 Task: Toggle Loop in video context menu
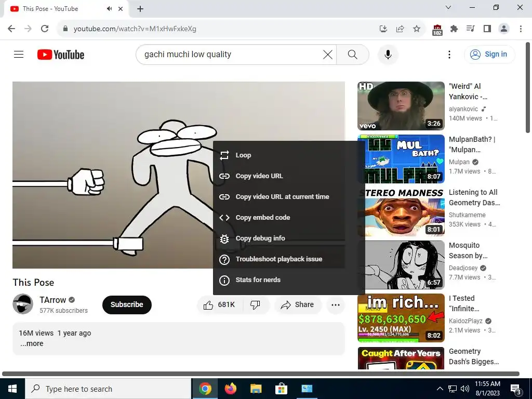pos(288,155)
